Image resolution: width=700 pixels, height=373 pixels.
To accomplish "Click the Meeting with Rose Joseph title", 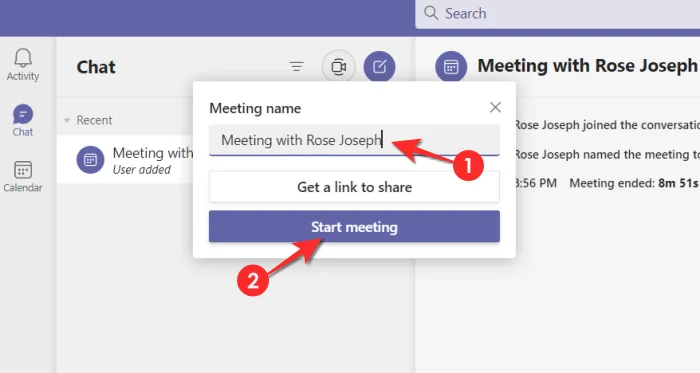I will (x=588, y=66).
